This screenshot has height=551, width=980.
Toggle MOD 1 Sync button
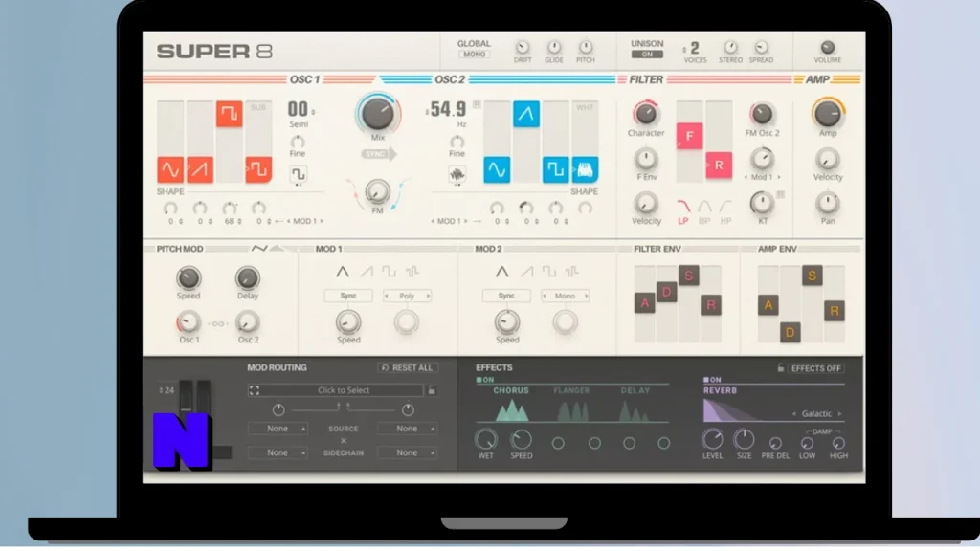point(348,296)
